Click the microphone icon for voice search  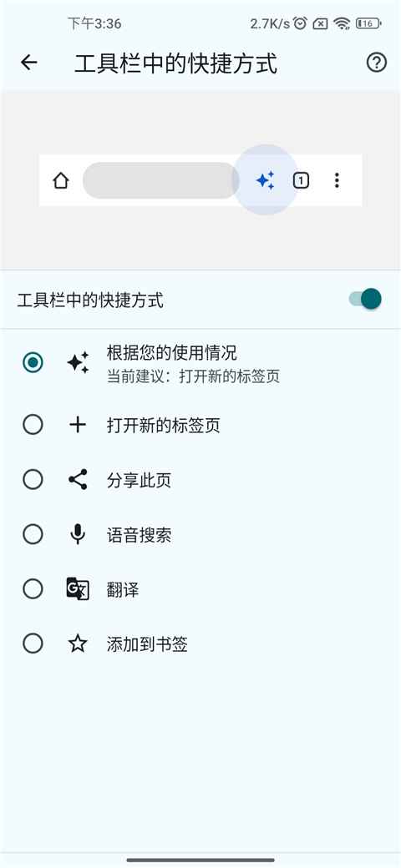(78, 534)
